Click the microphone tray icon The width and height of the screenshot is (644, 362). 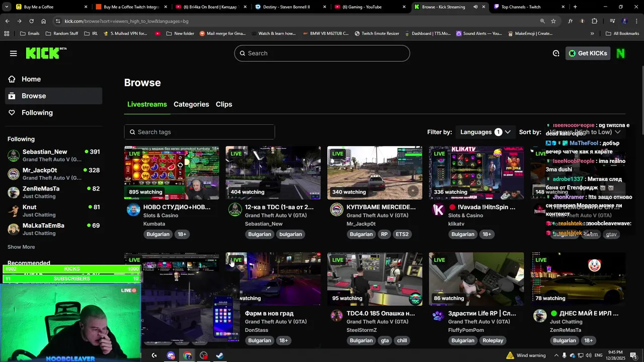(x=565, y=355)
